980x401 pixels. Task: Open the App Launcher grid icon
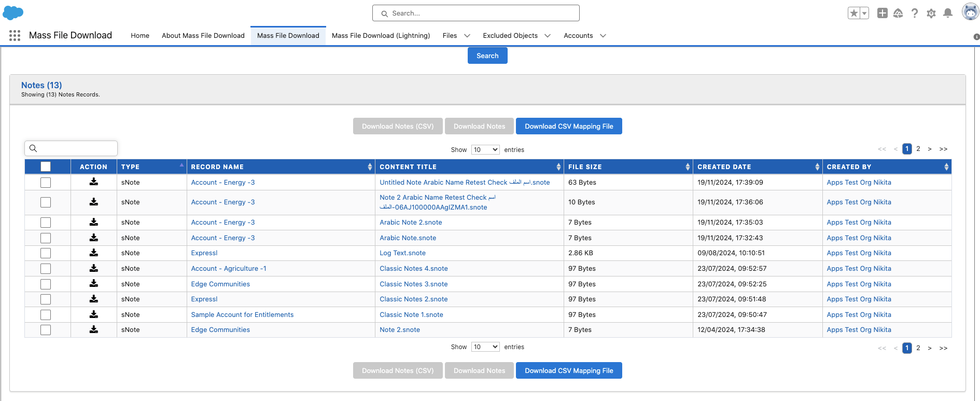click(x=15, y=35)
